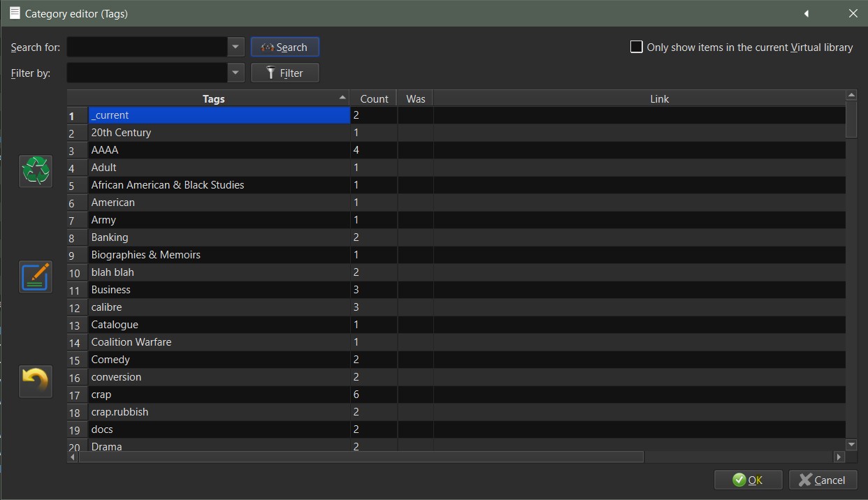The height and width of the screenshot is (500, 868).
Task: Open the 'Filter by' dropdown arrow
Action: (x=236, y=73)
